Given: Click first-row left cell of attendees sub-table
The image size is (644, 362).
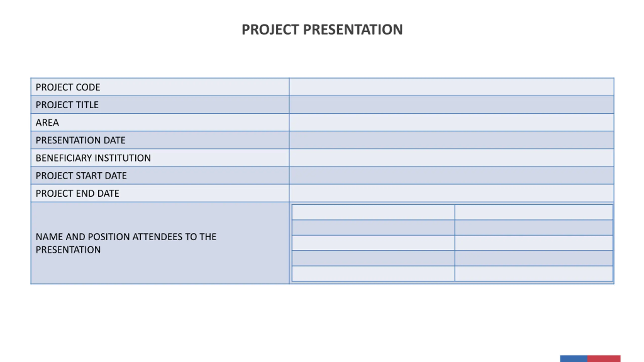Looking at the screenshot, I should [373, 212].
